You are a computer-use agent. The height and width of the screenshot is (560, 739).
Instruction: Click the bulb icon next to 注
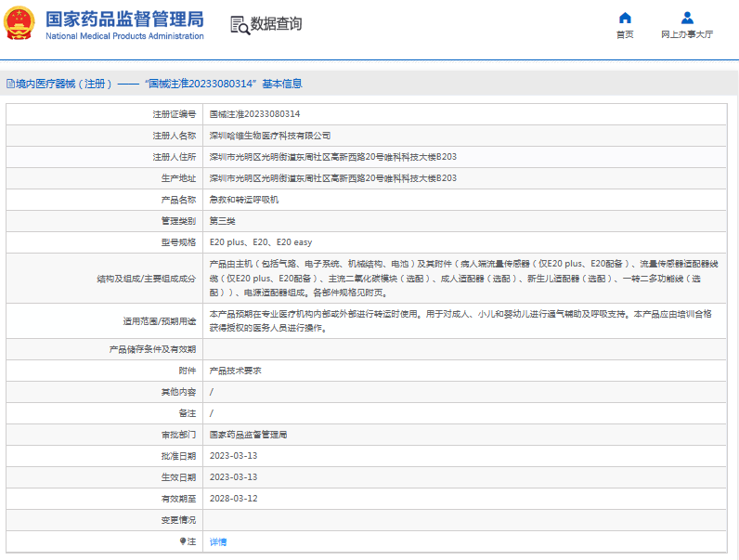pyautogui.click(x=183, y=540)
